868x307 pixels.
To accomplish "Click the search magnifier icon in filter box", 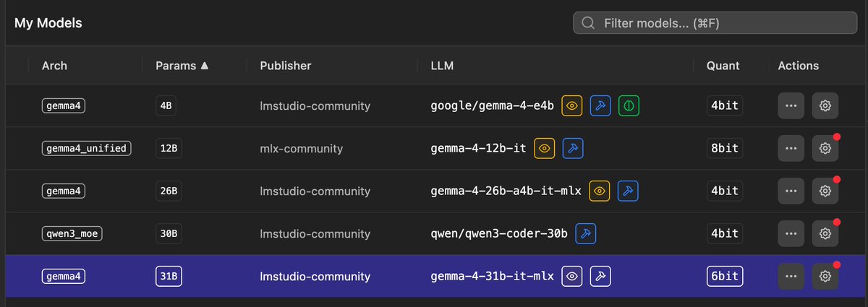I will [x=588, y=23].
